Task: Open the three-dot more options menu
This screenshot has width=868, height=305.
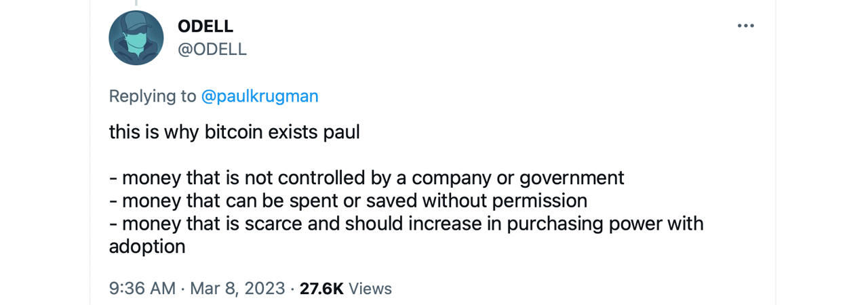Action: 745,26
